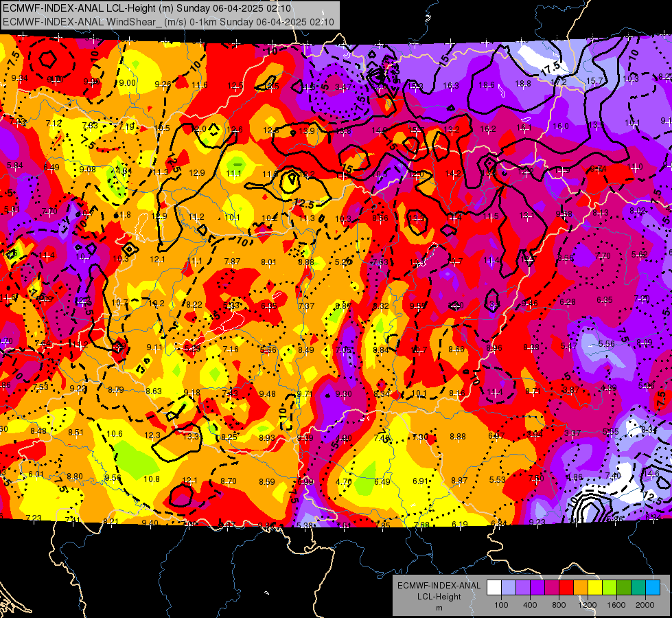Image resolution: width=672 pixels, height=618 pixels.
Task: Click the grid value 18.6
Action: (487, 85)
